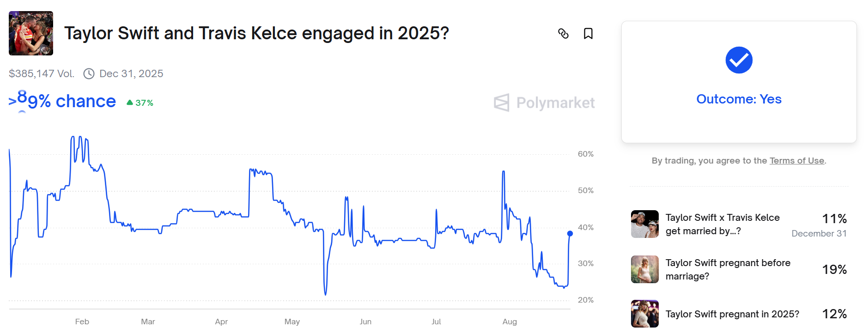Click the 'Outcome: Yes' result text
The height and width of the screenshot is (334, 868).
(x=739, y=99)
